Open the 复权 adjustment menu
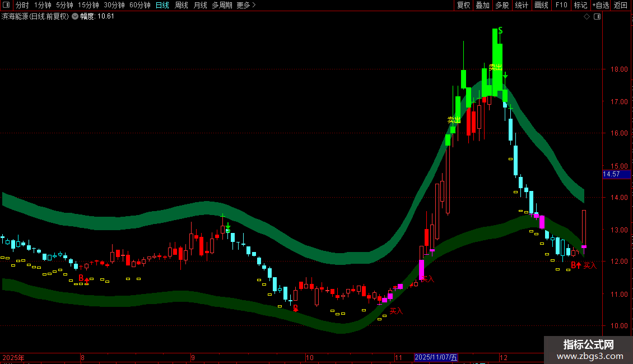 click(x=463, y=5)
